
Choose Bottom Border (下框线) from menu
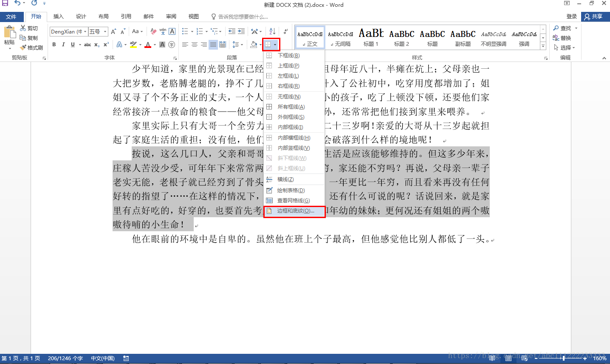(x=294, y=56)
